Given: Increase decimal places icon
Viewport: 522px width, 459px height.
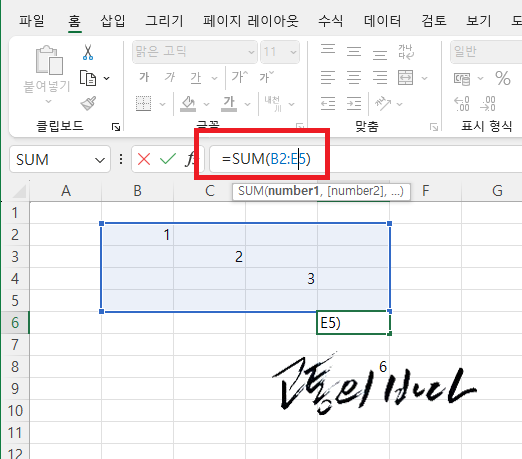Looking at the screenshot, I should pos(462,104).
